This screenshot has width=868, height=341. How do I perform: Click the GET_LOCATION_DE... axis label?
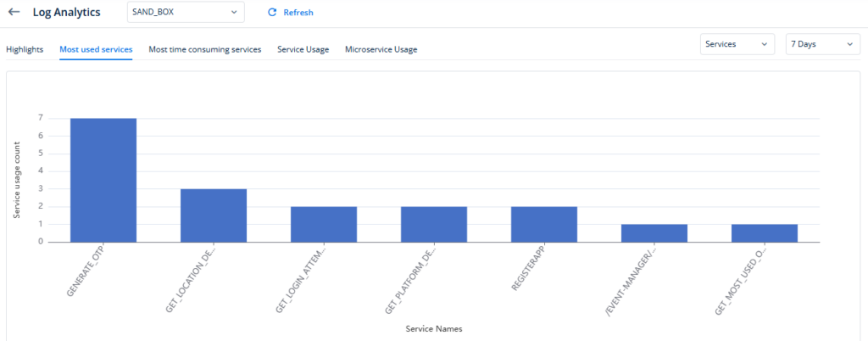click(191, 279)
